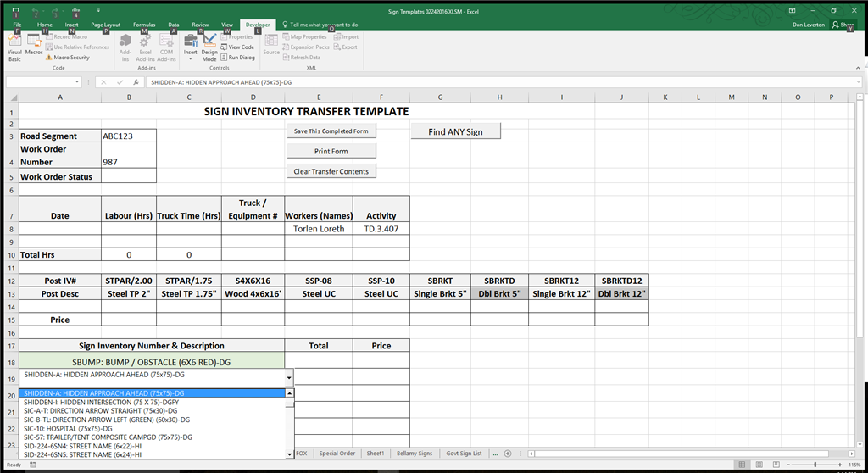
Task: Enable Use Relative References
Action: point(77,47)
